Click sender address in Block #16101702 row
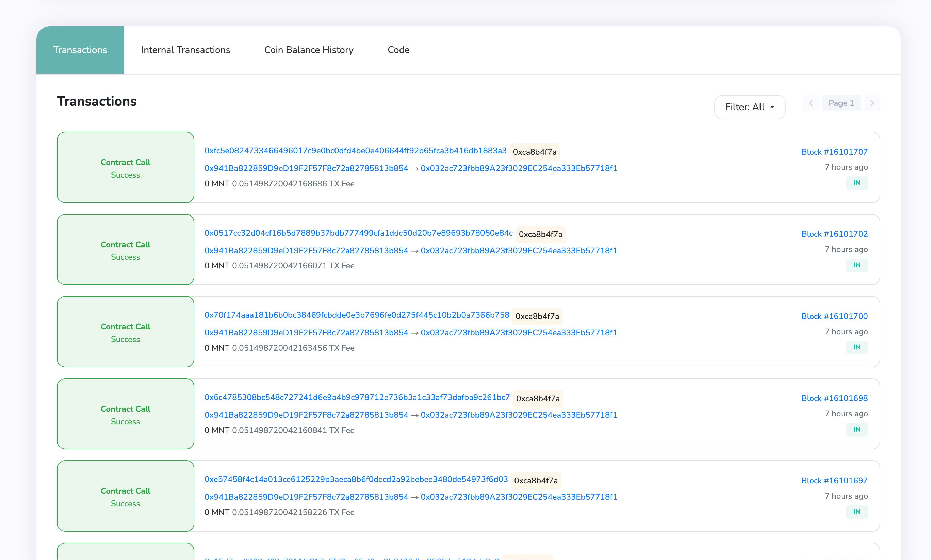The image size is (931, 560). click(306, 250)
